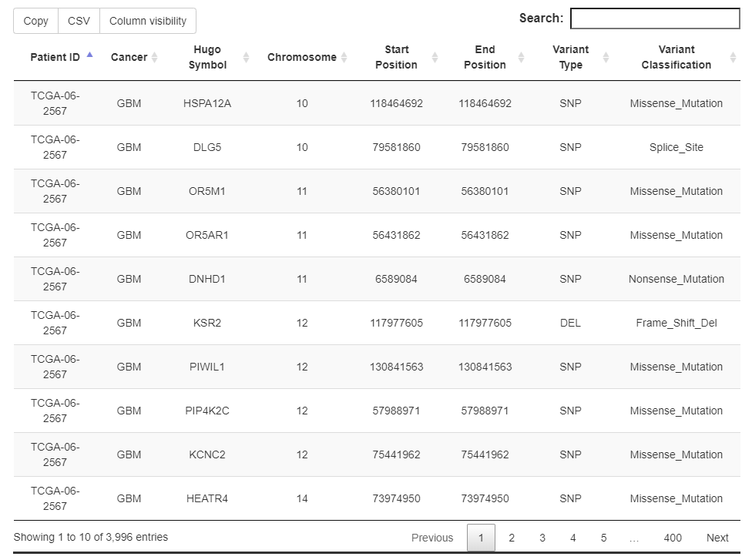Jump to the last page 400
752x560 pixels.
(673, 538)
